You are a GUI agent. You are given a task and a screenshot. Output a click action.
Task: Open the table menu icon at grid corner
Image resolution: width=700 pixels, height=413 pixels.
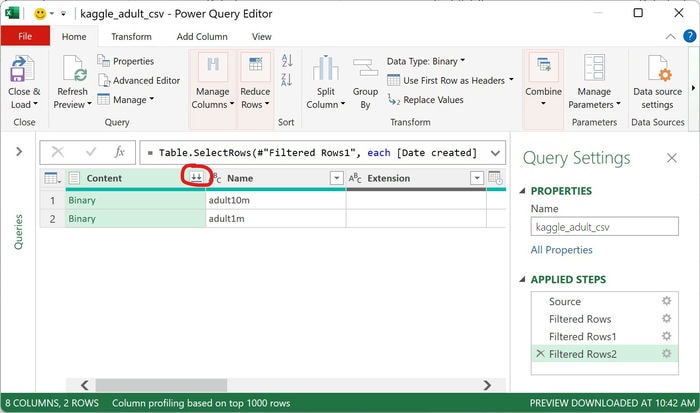pos(52,178)
